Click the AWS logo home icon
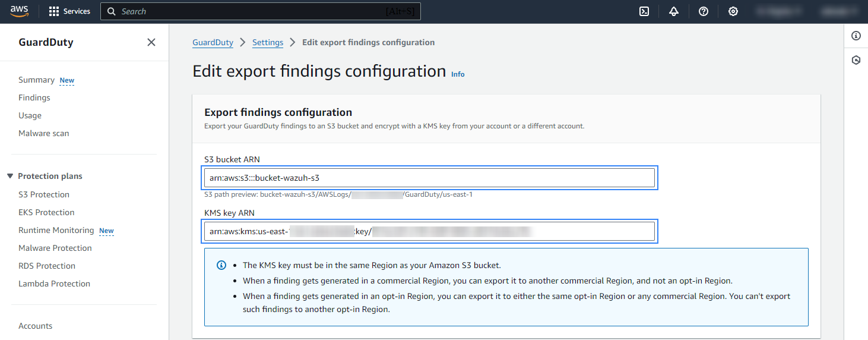Viewport: 868px width, 340px height. tap(20, 11)
